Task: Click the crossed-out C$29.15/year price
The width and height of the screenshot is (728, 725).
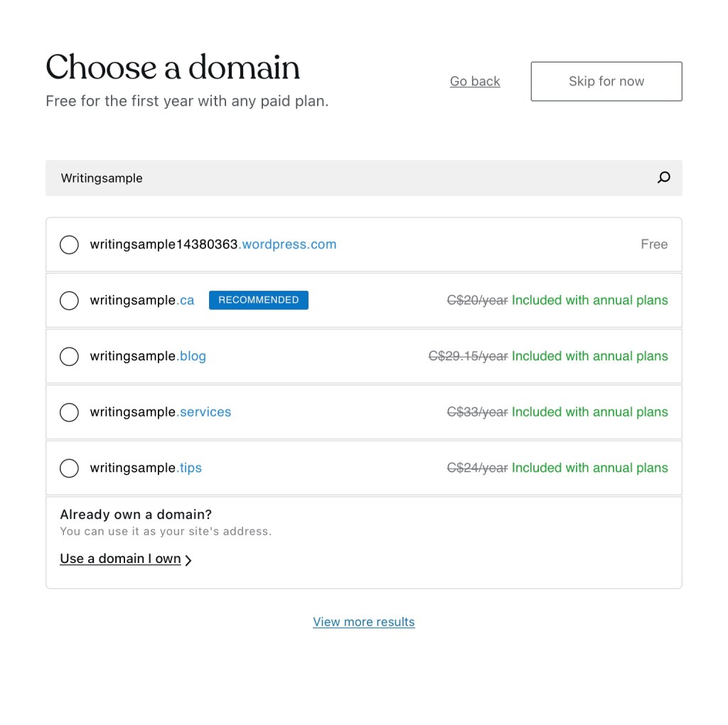Action: 468,356
